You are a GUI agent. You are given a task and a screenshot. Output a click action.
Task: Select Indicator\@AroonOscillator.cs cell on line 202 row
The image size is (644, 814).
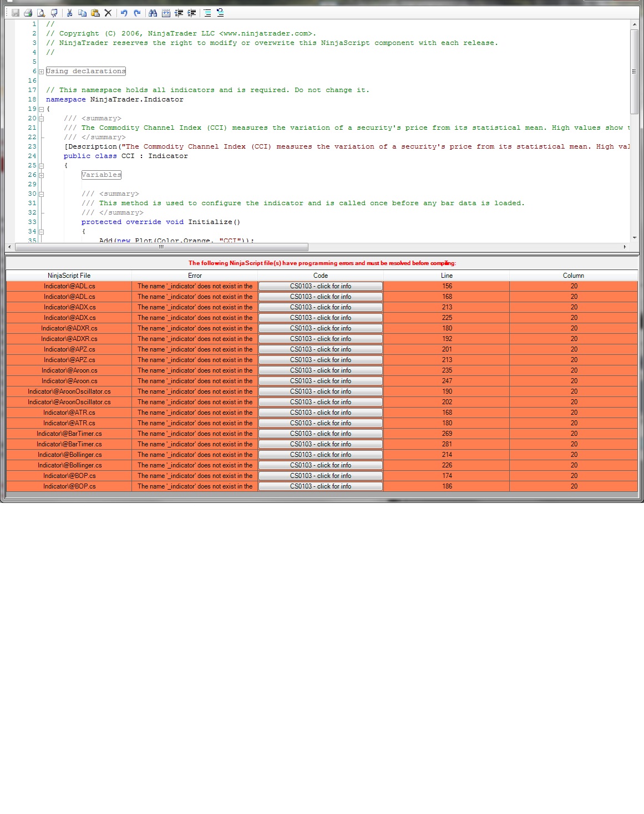click(x=69, y=402)
